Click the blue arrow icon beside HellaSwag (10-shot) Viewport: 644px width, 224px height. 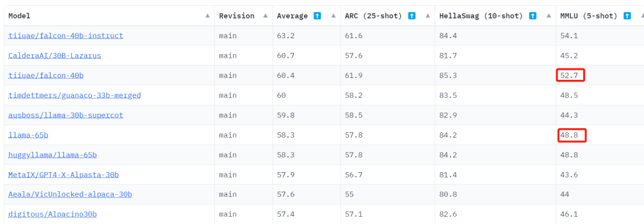[x=532, y=16]
